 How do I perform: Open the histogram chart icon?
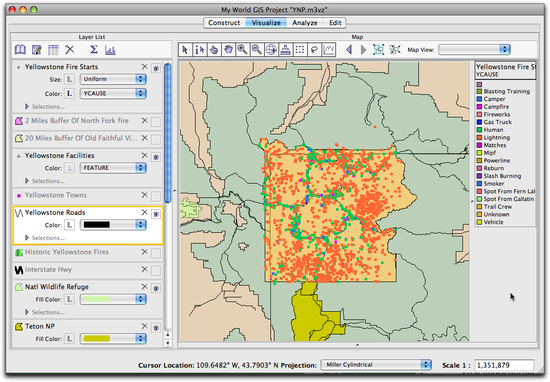click(110, 50)
